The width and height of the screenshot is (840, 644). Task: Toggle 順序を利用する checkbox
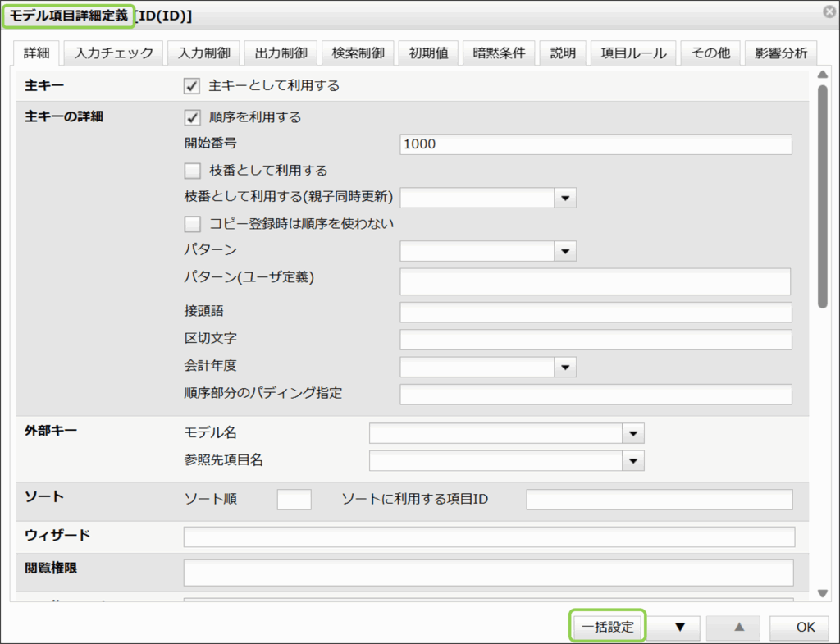coord(193,117)
